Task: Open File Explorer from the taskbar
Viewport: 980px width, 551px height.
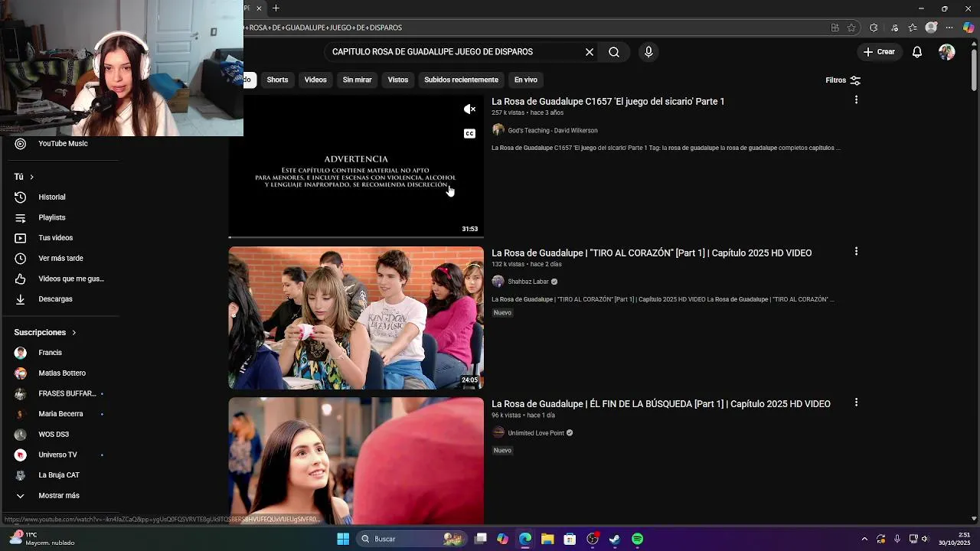Action: coord(547,539)
